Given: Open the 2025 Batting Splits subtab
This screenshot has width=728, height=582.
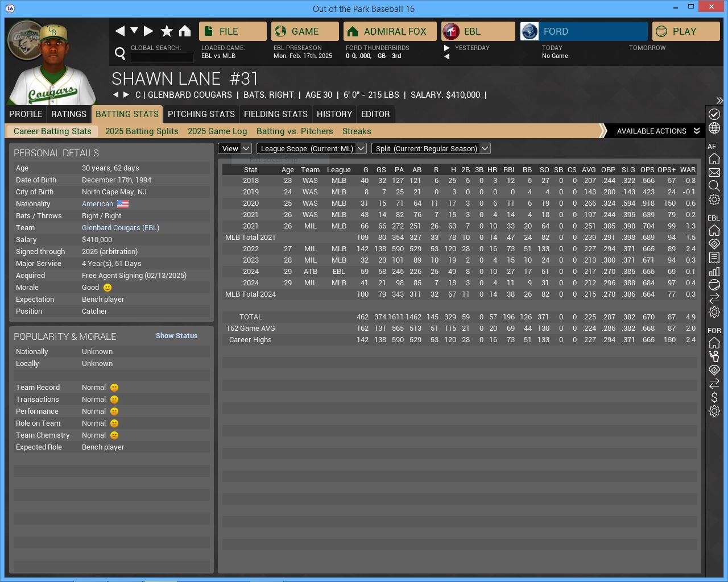Looking at the screenshot, I should tap(142, 131).
